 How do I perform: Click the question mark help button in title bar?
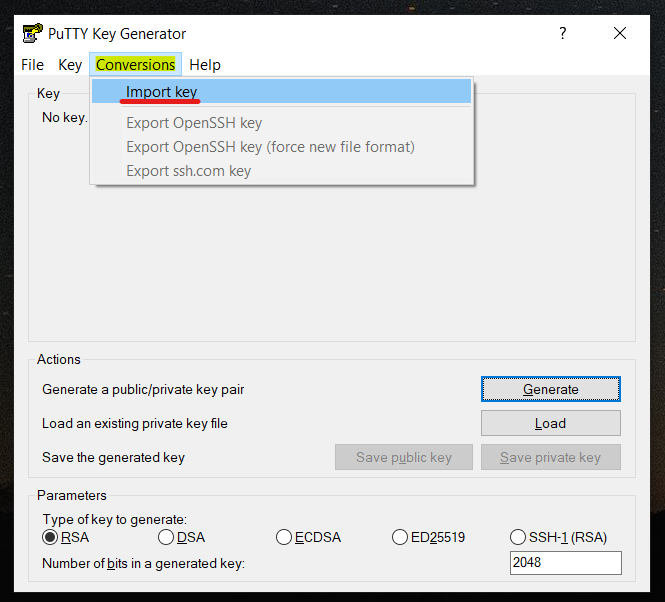(563, 33)
